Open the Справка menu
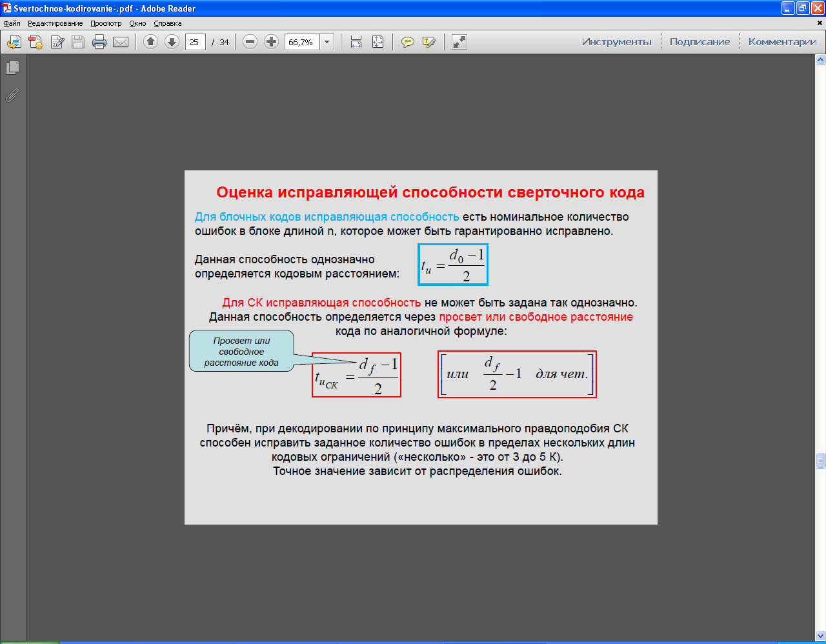Image resolution: width=826 pixels, height=644 pixels. coord(168,23)
